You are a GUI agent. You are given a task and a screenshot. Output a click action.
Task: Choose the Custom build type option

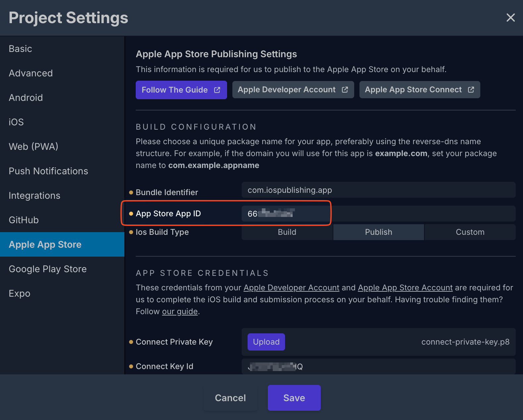click(470, 232)
